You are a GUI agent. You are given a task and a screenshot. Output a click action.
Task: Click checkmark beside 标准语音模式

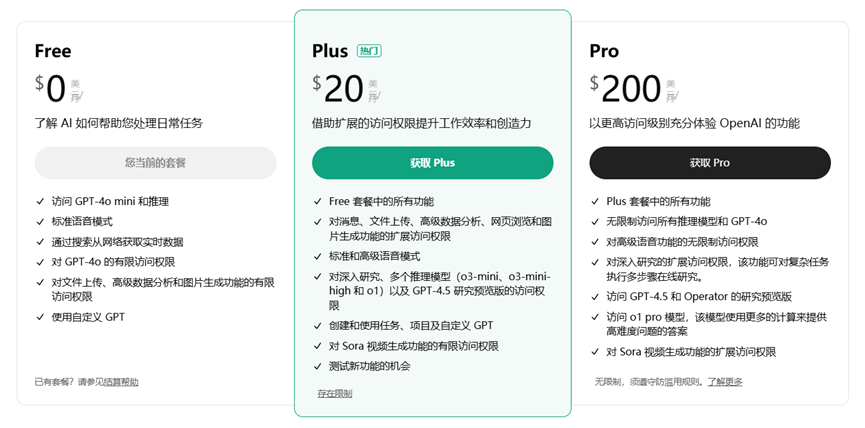click(x=40, y=222)
